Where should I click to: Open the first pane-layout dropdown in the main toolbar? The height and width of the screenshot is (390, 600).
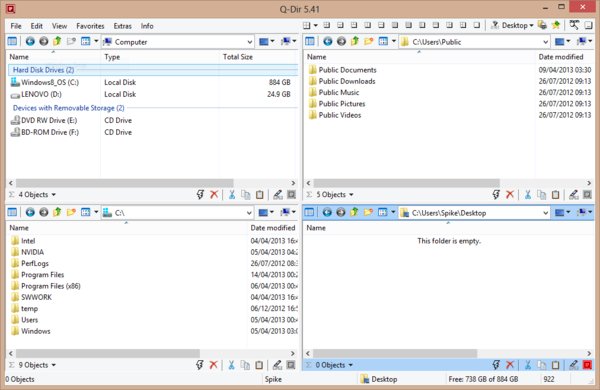click(x=316, y=26)
